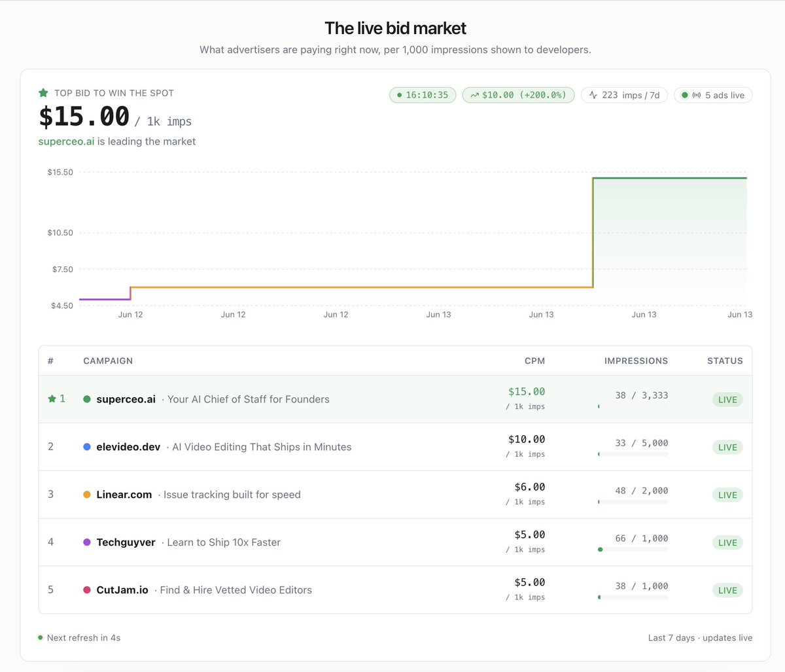Click the impressions progress bar for Linear.com

[633, 502]
